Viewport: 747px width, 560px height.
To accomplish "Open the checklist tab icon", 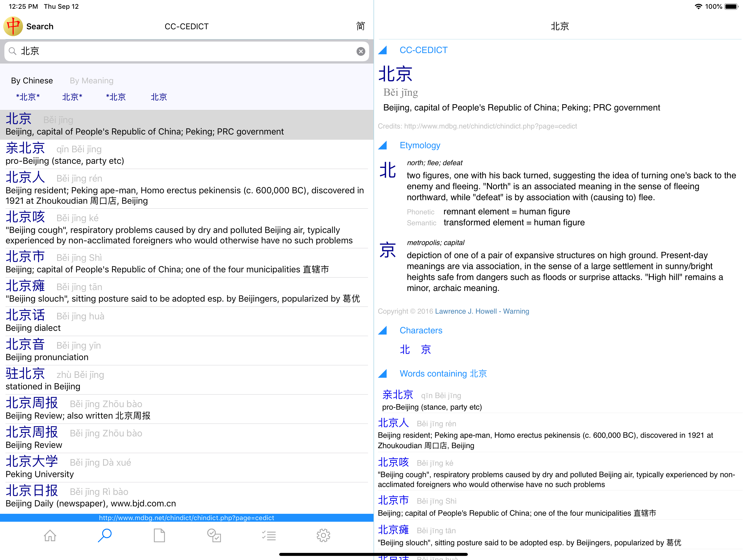I will point(269,535).
